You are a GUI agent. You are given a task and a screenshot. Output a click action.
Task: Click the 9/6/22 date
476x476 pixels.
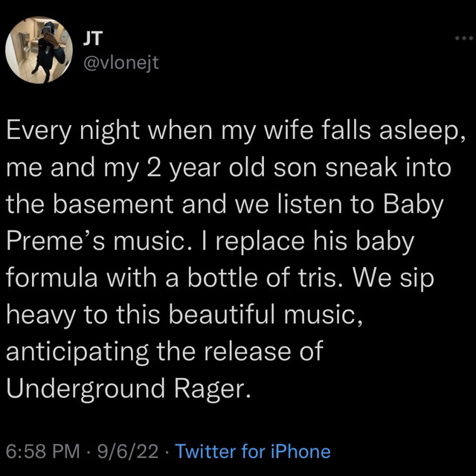(x=128, y=451)
